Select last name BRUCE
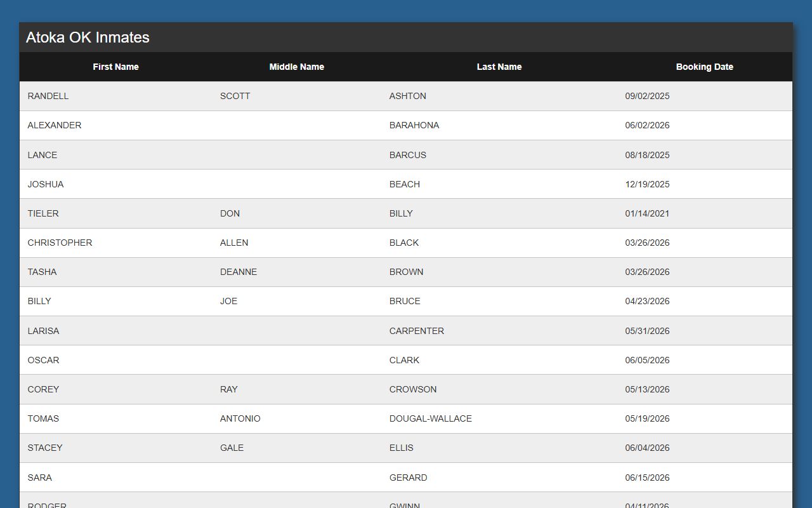 tap(405, 301)
